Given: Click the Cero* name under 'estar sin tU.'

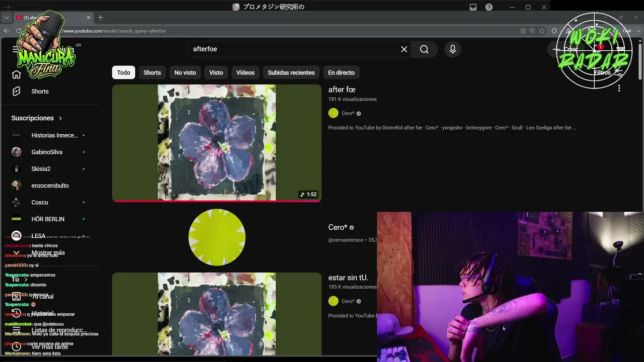Looking at the screenshot, I should (348, 302).
